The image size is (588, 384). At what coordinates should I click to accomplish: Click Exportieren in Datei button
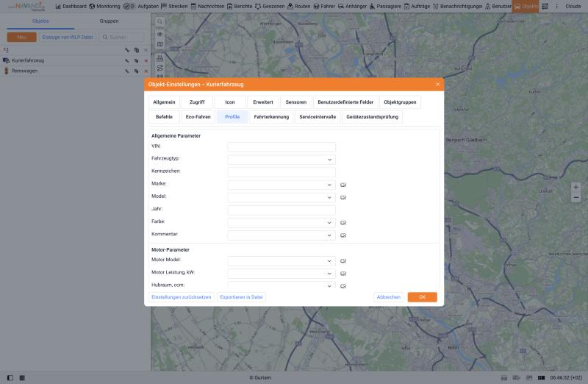[241, 297]
